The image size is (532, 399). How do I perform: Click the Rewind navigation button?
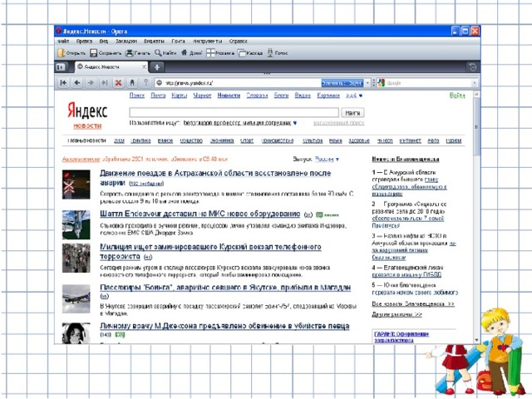coord(63,82)
